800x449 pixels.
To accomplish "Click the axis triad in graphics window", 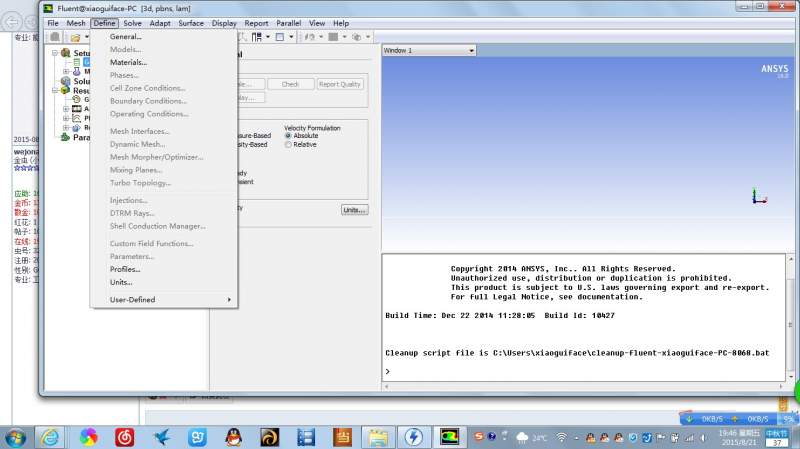I will click(759, 196).
